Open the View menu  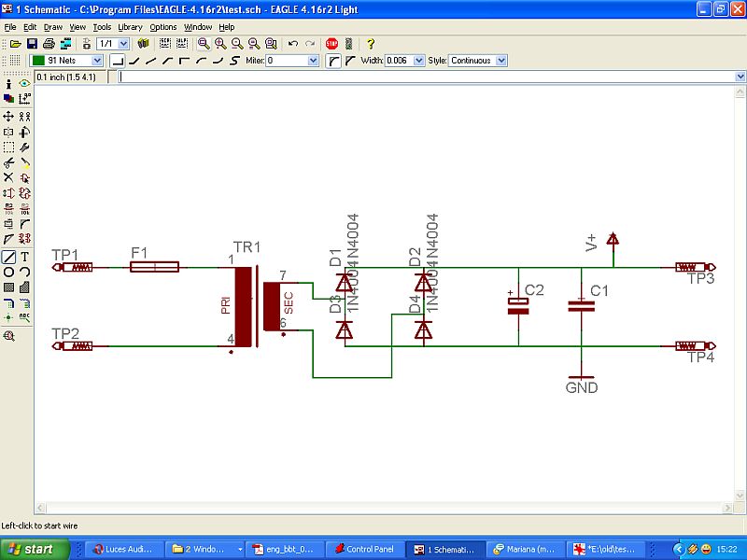click(78, 27)
